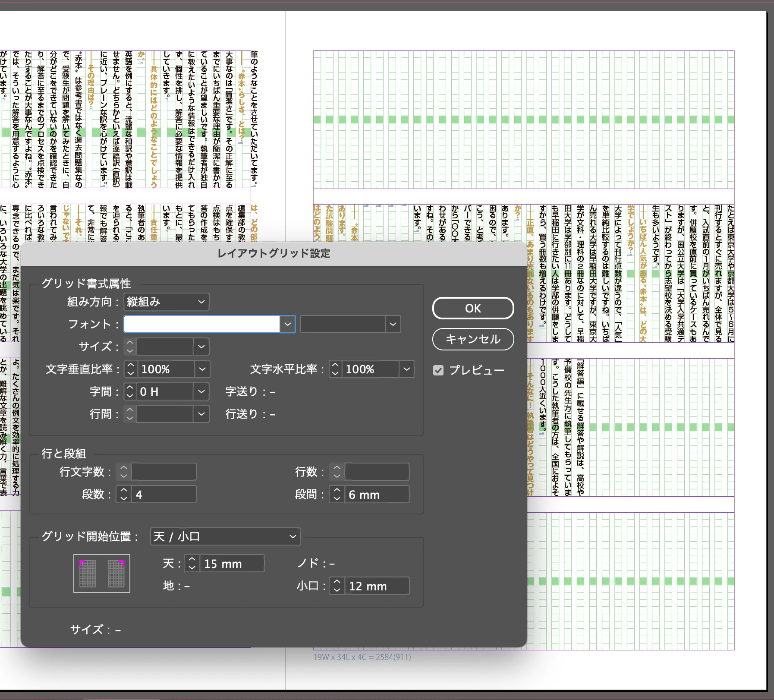Expand the 文字垂直比率 dropdown arrow
This screenshot has width=774, height=700.
pyautogui.click(x=202, y=369)
